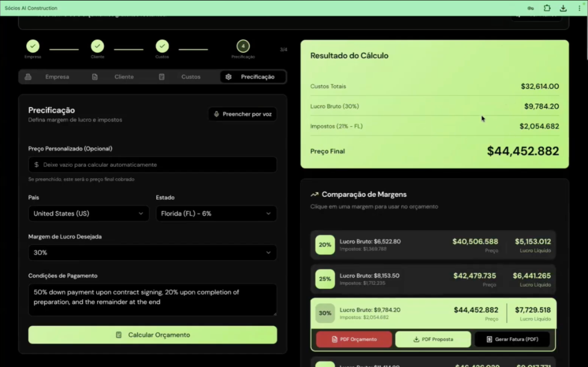Select the 25% margin row price $42,479.735

474,276
